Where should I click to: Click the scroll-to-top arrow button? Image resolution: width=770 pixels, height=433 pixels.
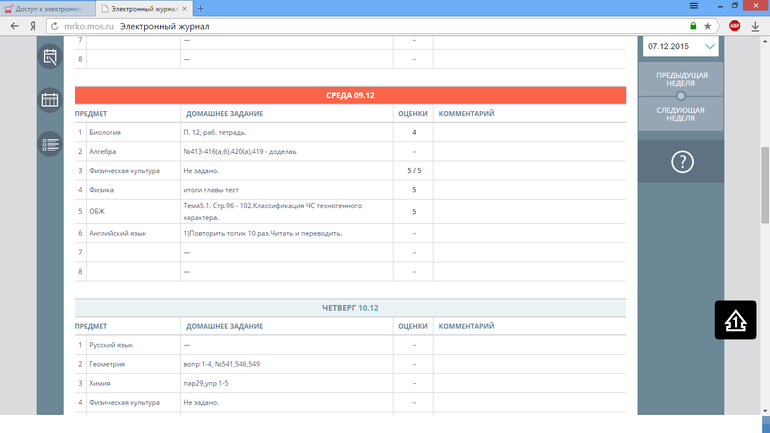[x=735, y=320]
